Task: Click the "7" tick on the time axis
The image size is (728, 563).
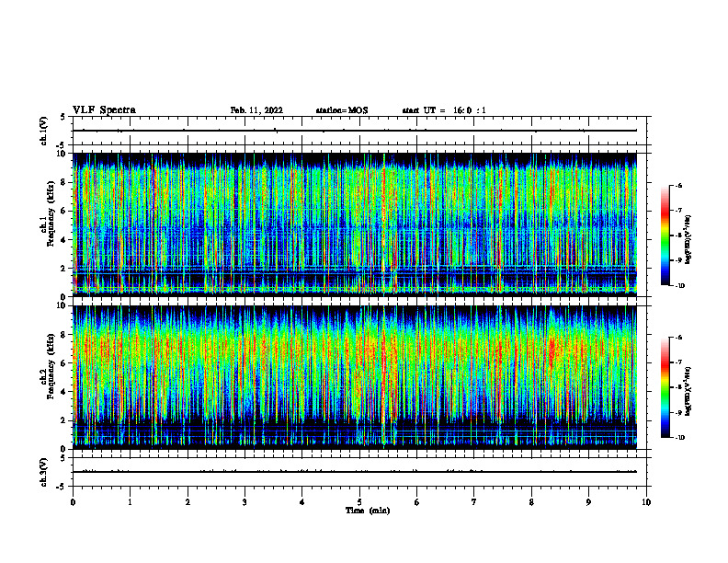Action: tap(474, 502)
